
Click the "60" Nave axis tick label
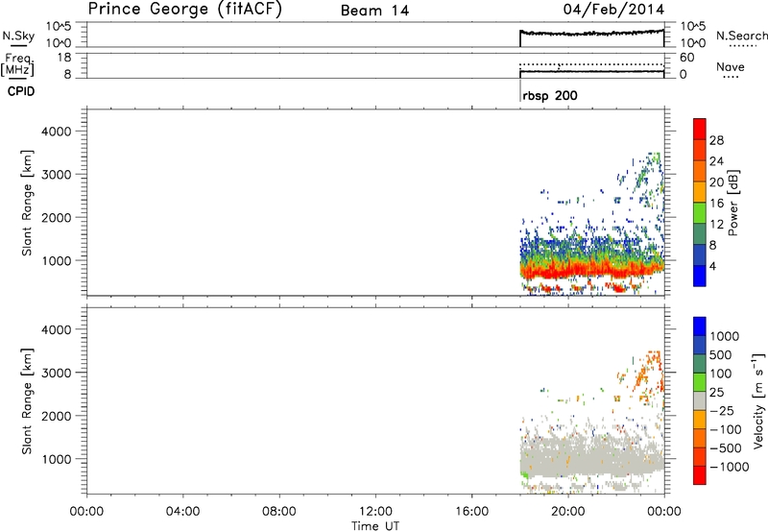[x=686, y=58]
